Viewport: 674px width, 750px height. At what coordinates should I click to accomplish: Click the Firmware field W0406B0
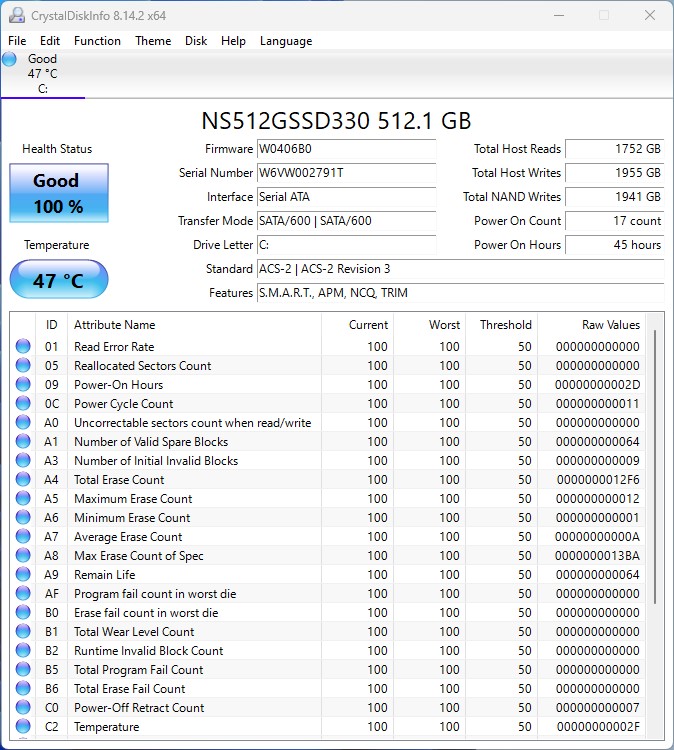[x=346, y=149]
